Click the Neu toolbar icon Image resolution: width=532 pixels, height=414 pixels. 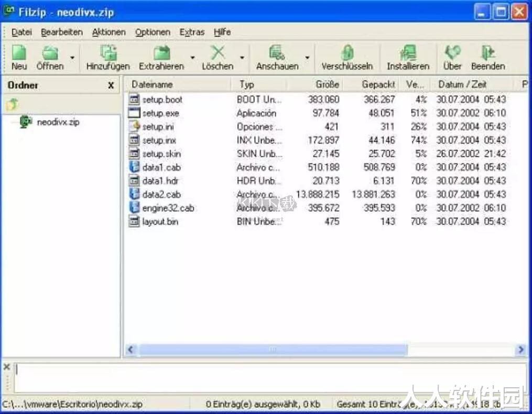pyautogui.click(x=19, y=53)
